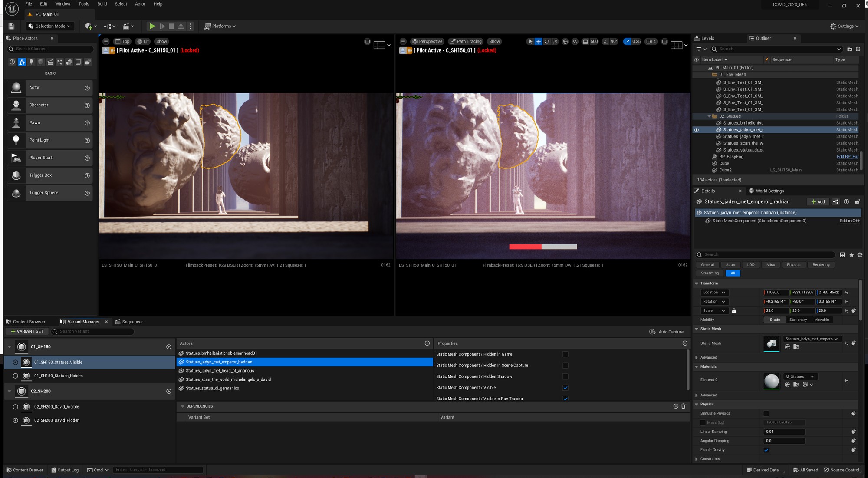Viewport: 868px width, 478px height.
Task: Delete dependency with trash icon
Action: coord(684,406)
